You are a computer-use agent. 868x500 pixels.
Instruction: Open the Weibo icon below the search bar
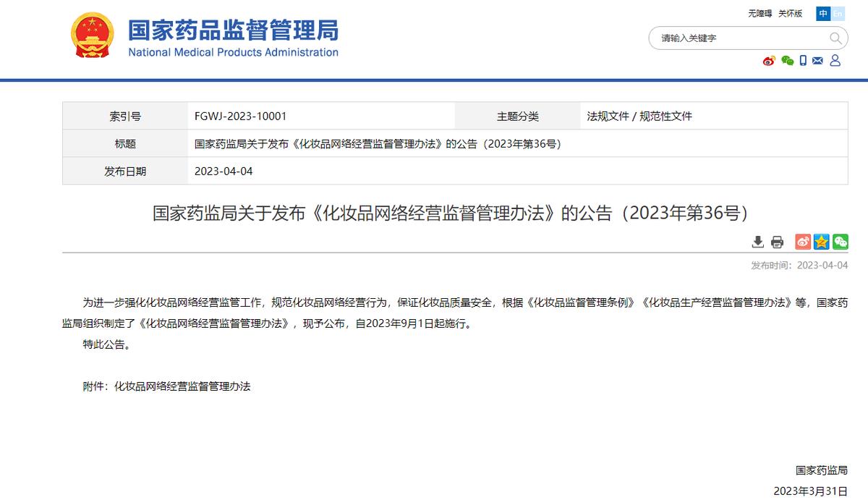click(769, 61)
